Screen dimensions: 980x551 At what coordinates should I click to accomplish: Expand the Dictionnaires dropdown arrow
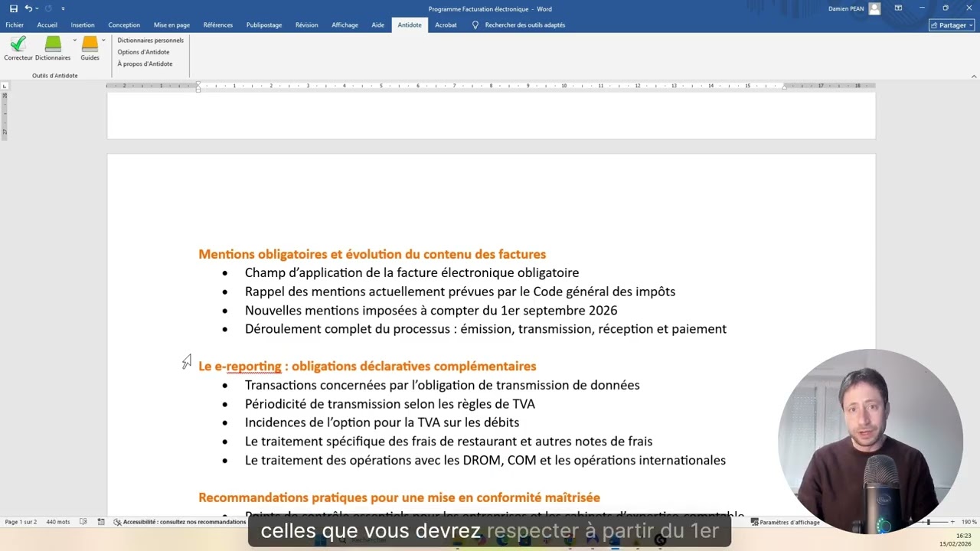pos(74,40)
